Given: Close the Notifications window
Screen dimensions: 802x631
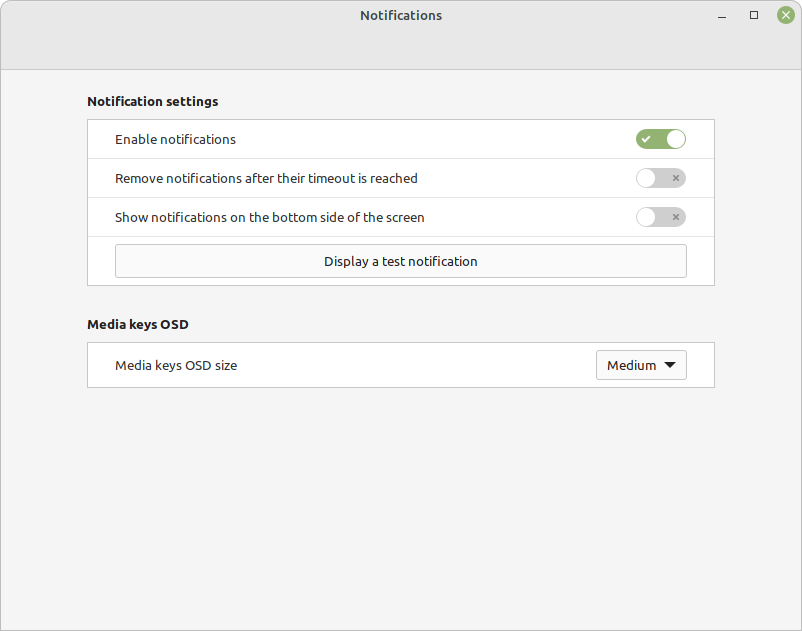Looking at the screenshot, I should [786, 15].
